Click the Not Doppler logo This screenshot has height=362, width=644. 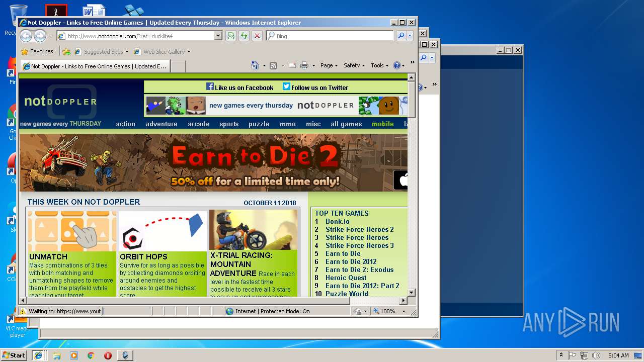[x=60, y=102]
